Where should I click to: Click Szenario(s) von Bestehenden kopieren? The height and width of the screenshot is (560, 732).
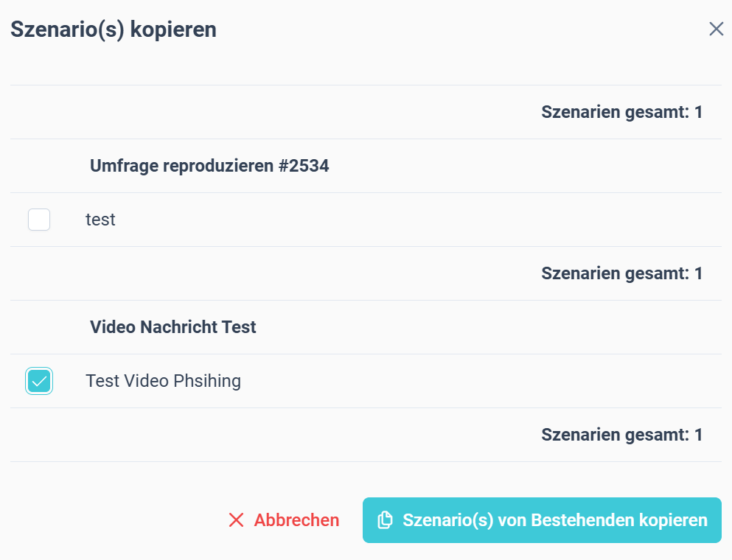click(542, 520)
